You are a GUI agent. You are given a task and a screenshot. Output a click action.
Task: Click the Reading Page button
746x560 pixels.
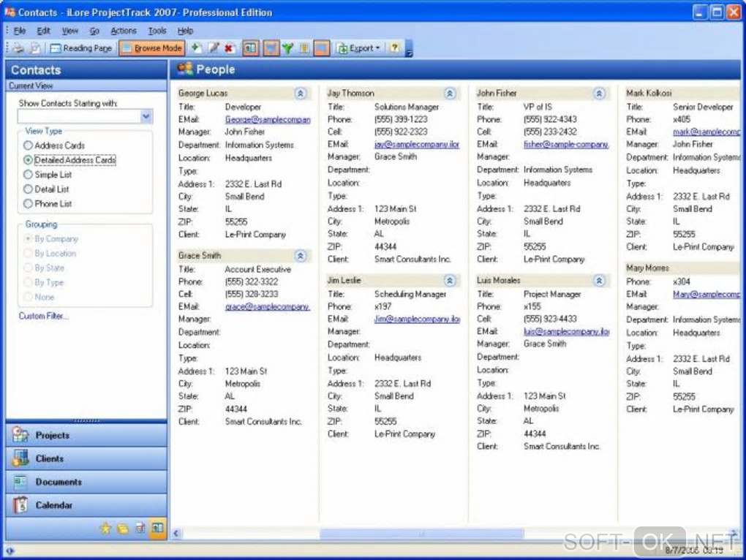81,48
